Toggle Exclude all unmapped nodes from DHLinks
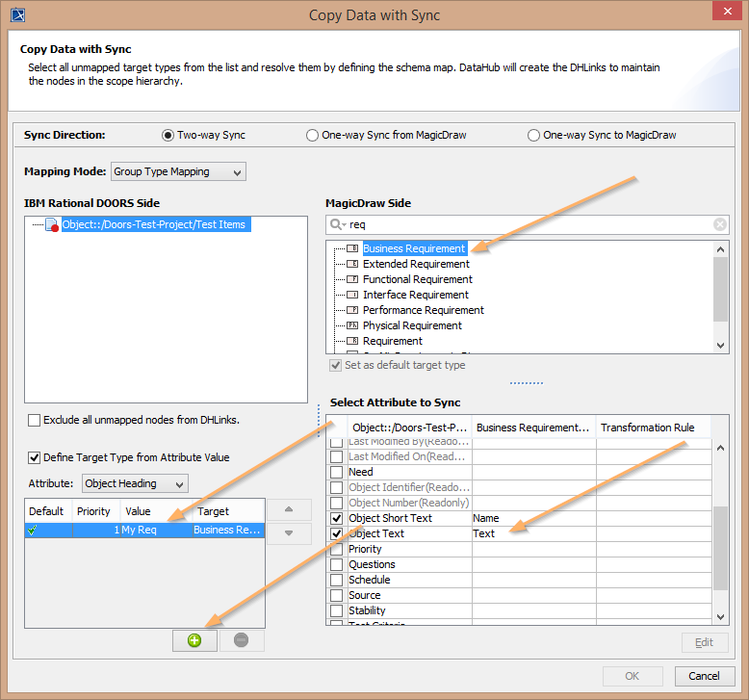 point(34,420)
